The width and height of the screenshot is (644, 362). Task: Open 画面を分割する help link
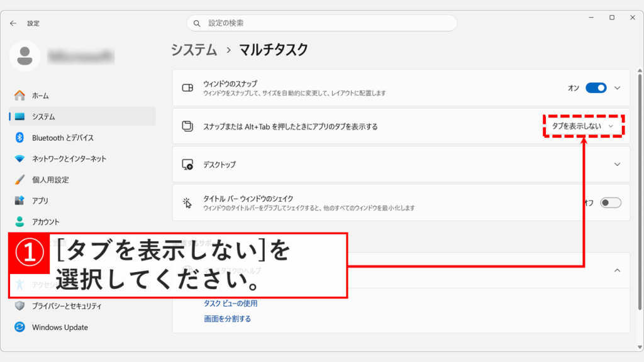click(227, 319)
